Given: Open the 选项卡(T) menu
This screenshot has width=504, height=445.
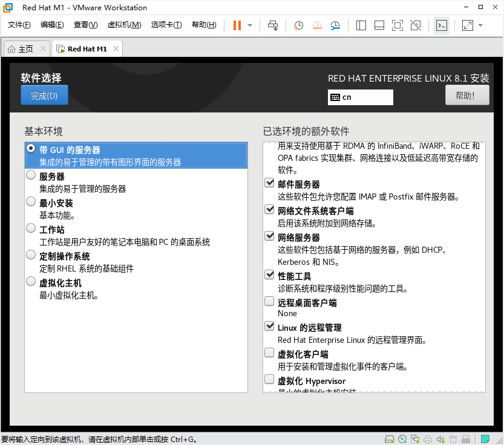Looking at the screenshot, I should pyautogui.click(x=166, y=25).
